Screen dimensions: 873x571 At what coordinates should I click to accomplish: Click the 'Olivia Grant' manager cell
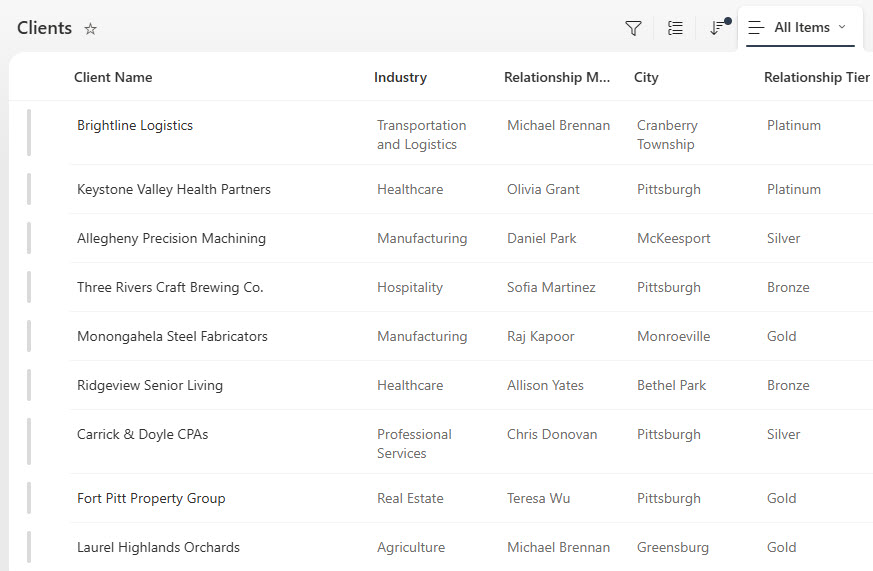click(x=543, y=189)
